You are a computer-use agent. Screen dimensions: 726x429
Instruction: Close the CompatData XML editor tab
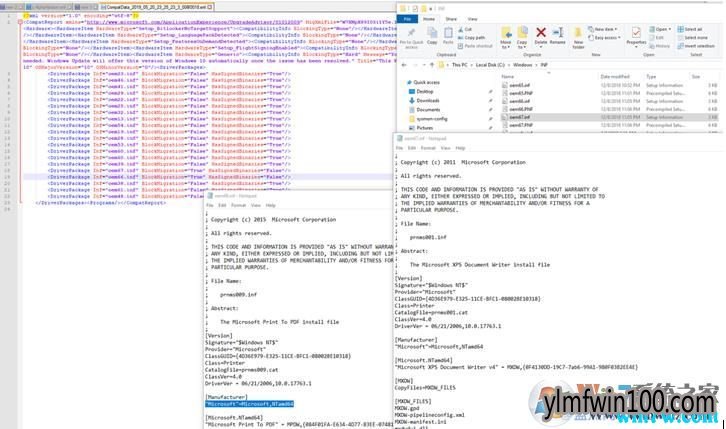click(x=210, y=7)
